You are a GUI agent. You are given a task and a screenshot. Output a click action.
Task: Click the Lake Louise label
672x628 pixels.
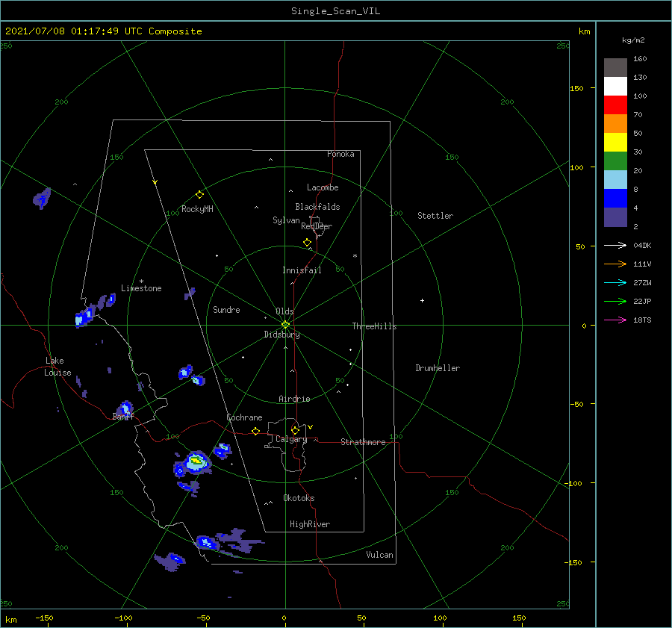click(x=57, y=367)
